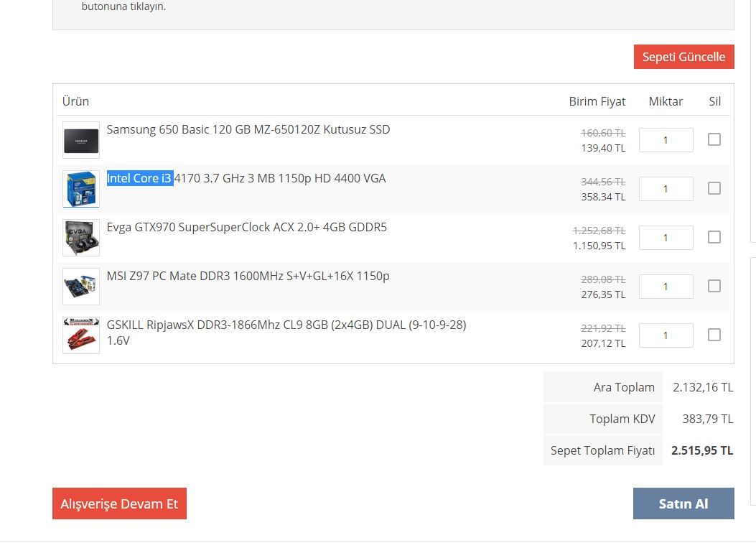The width and height of the screenshot is (756, 543).
Task: Check delete box for GSKILL RipjawsX RAM
Action: pyautogui.click(x=714, y=335)
